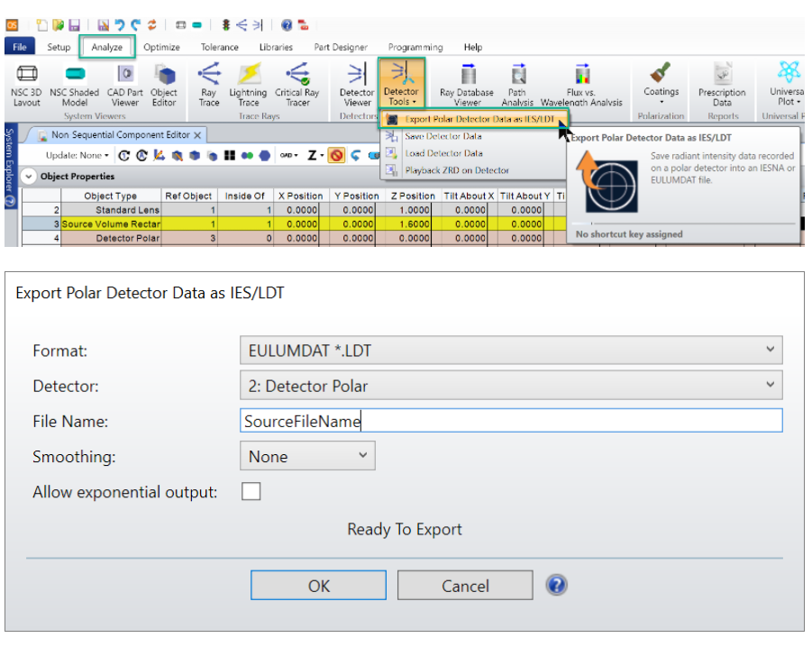Open the Z dropdown in the editor toolbar
The height and width of the screenshot is (647, 812).
315,155
